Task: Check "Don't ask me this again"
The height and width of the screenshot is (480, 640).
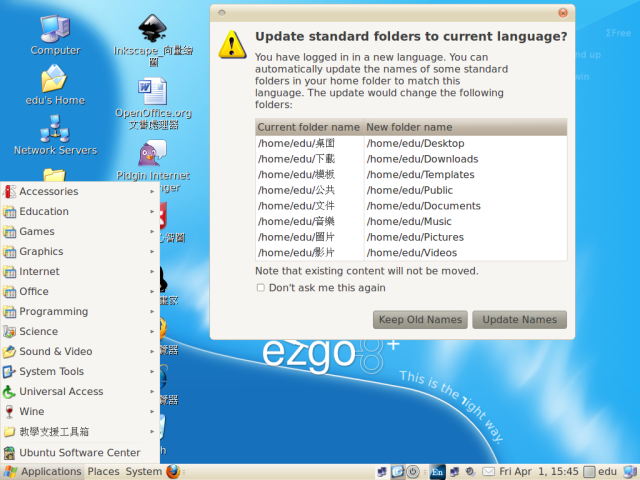Action: click(261, 288)
